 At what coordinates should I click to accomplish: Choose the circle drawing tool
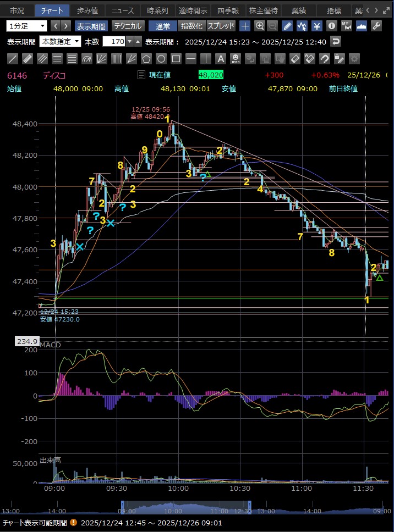click(161, 58)
